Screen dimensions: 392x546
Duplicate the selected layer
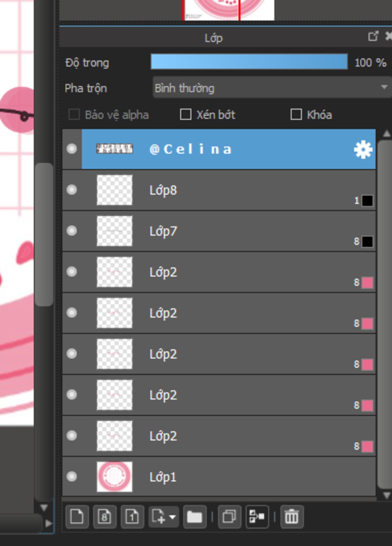[x=229, y=516]
